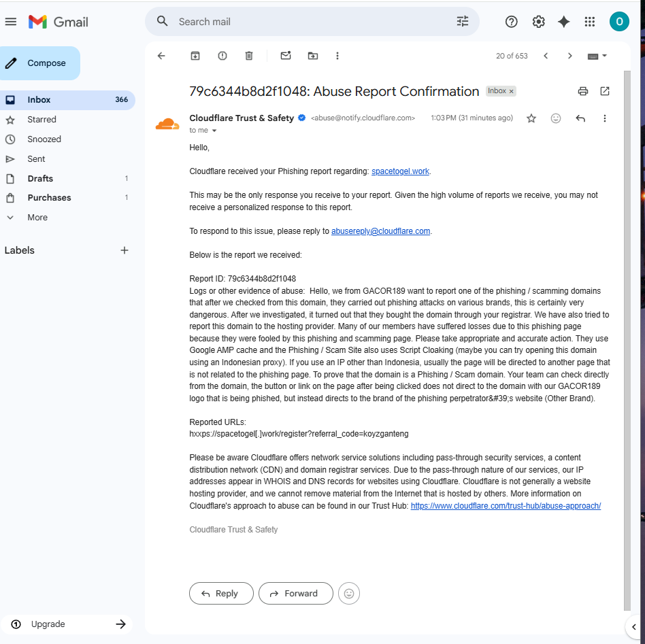Click Compose button
The image size is (645, 644).
pos(40,63)
